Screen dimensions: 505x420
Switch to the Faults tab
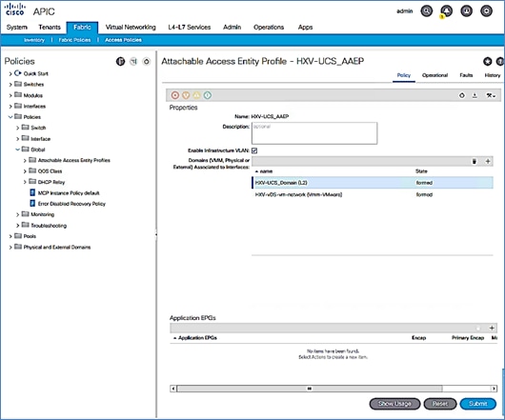(466, 75)
